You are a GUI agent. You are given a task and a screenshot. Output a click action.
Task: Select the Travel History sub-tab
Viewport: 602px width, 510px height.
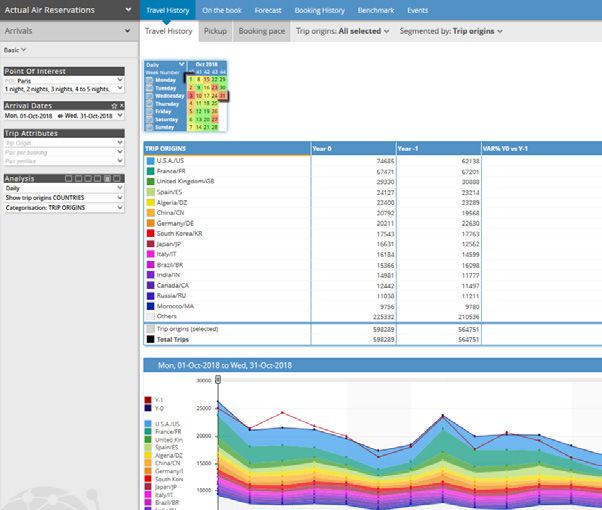(x=169, y=31)
